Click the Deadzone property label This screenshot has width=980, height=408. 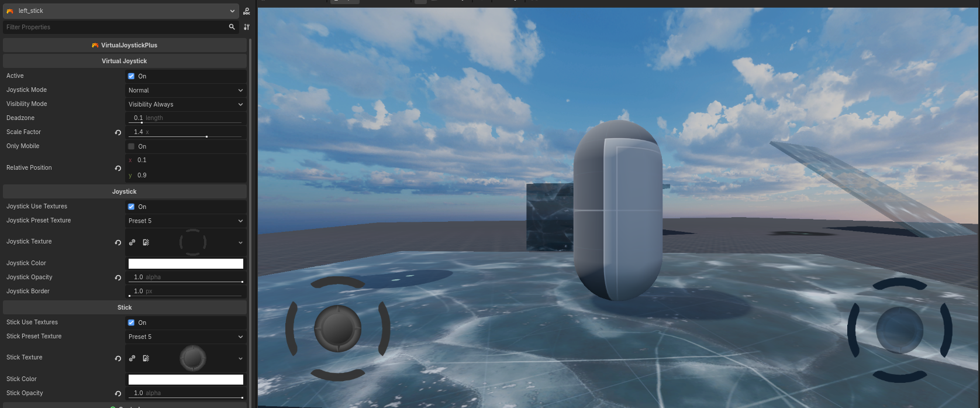click(20, 118)
